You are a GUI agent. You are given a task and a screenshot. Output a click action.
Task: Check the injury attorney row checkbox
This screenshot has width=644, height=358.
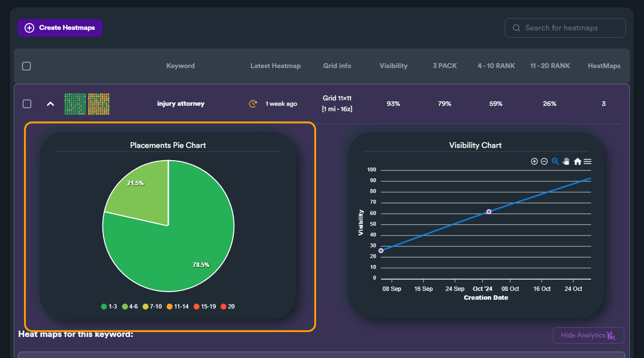pyautogui.click(x=27, y=104)
